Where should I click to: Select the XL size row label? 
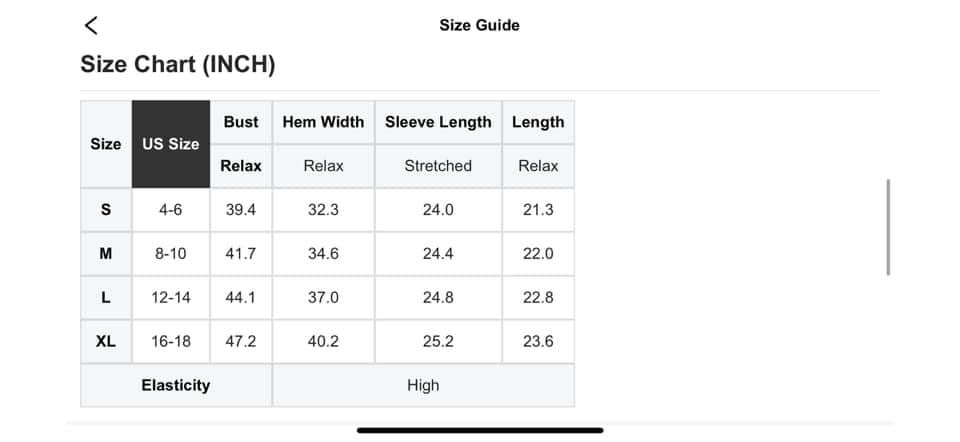pyautogui.click(x=106, y=342)
